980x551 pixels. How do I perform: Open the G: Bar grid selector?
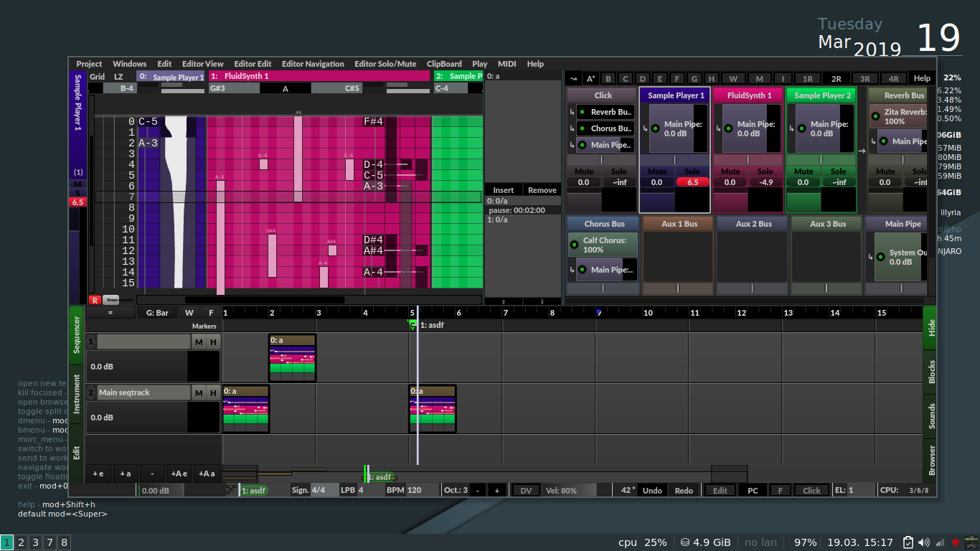click(x=157, y=313)
